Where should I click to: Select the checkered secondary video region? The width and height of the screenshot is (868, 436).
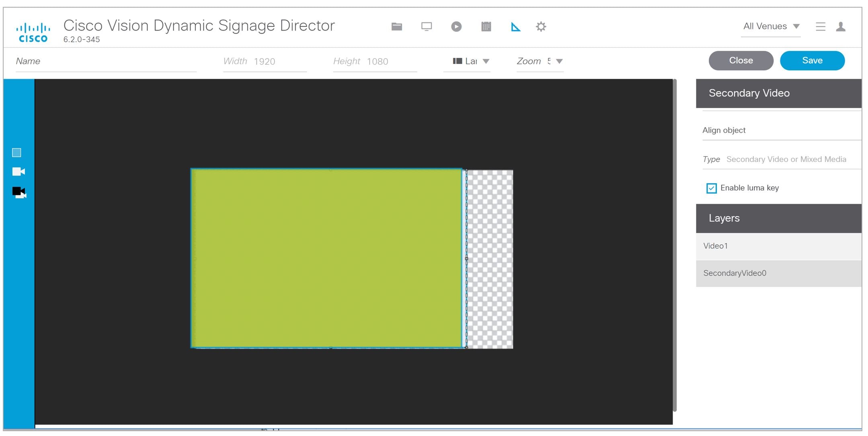(x=490, y=259)
